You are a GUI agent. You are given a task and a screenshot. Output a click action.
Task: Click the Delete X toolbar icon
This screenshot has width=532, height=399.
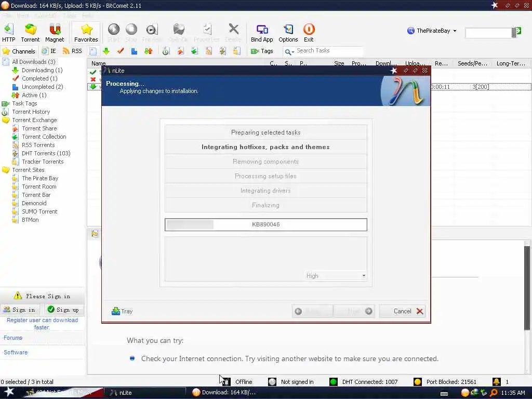[233, 33]
